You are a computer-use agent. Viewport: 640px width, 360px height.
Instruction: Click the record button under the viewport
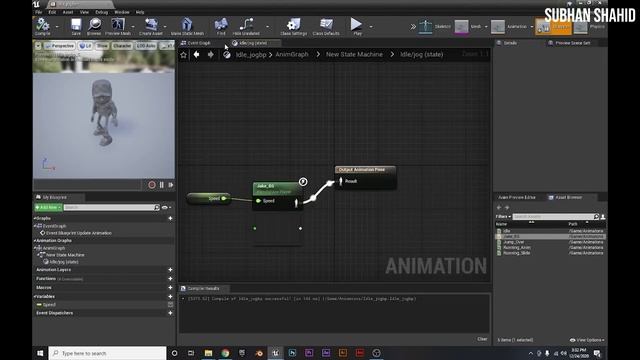coord(152,185)
